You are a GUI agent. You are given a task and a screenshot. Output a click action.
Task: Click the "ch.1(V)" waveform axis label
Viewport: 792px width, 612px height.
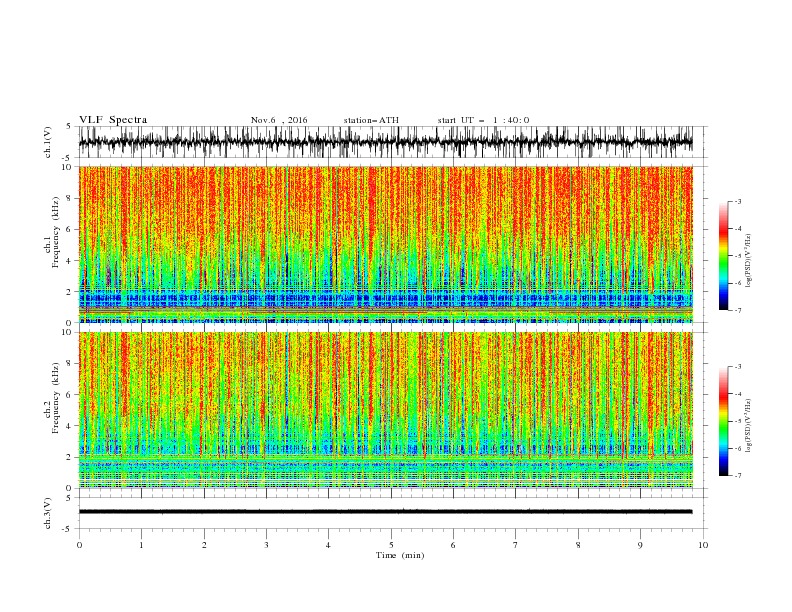point(48,142)
